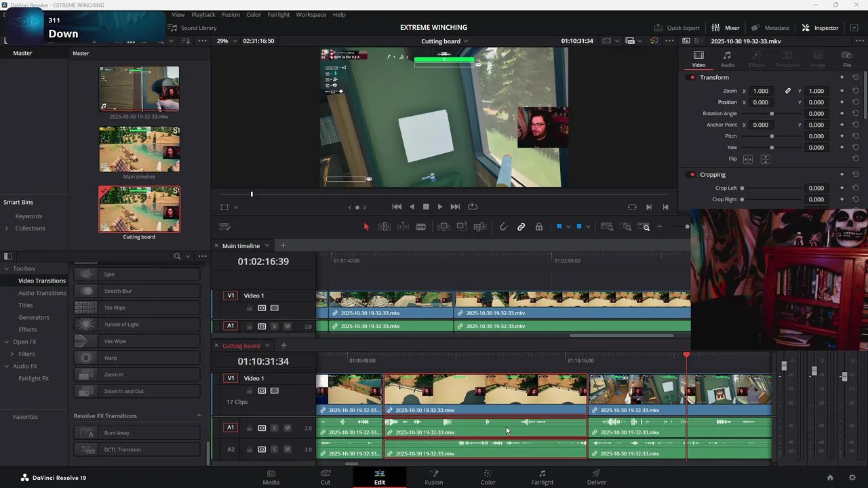The width and height of the screenshot is (868, 488).
Task: Collapse the Resolve FX Transitions section
Action: [x=199, y=416]
